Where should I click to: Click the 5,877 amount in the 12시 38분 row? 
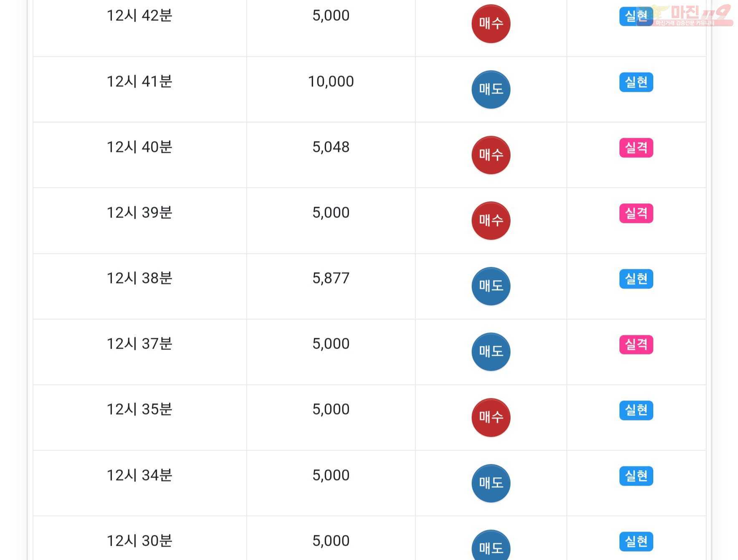pos(331,278)
